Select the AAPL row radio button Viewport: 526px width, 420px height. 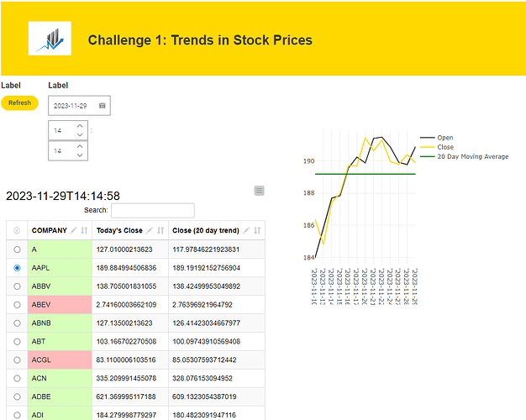(x=17, y=268)
